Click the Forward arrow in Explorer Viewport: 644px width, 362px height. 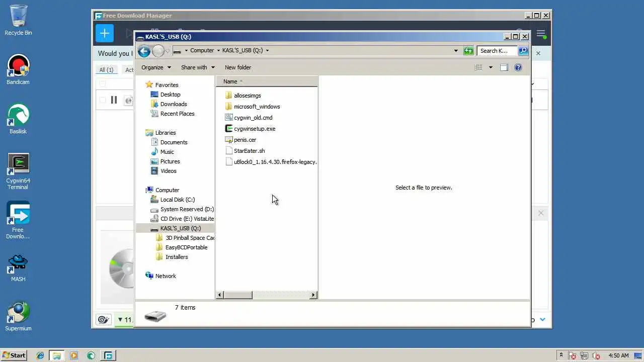click(158, 51)
